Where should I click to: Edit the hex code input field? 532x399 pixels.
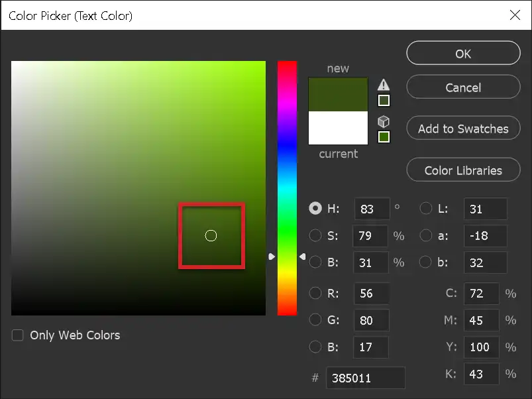point(365,378)
